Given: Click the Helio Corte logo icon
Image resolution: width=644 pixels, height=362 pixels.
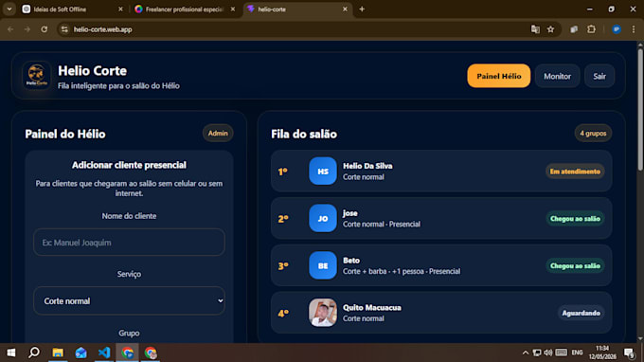Looking at the screenshot, I should pos(37,76).
